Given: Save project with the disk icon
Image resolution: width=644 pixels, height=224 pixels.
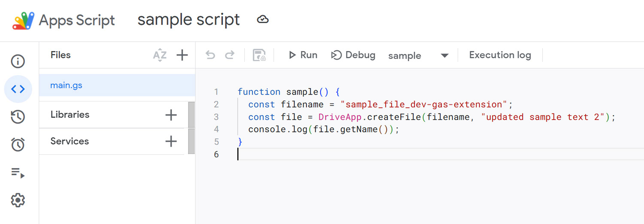Looking at the screenshot, I should pyautogui.click(x=259, y=55).
